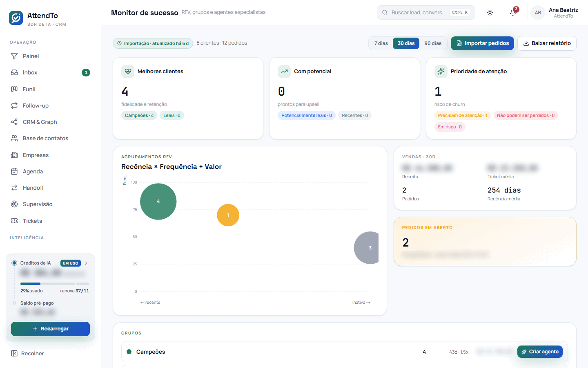
Task: Click the 43d · 1.5x Campeões stat
Action: [459, 352]
